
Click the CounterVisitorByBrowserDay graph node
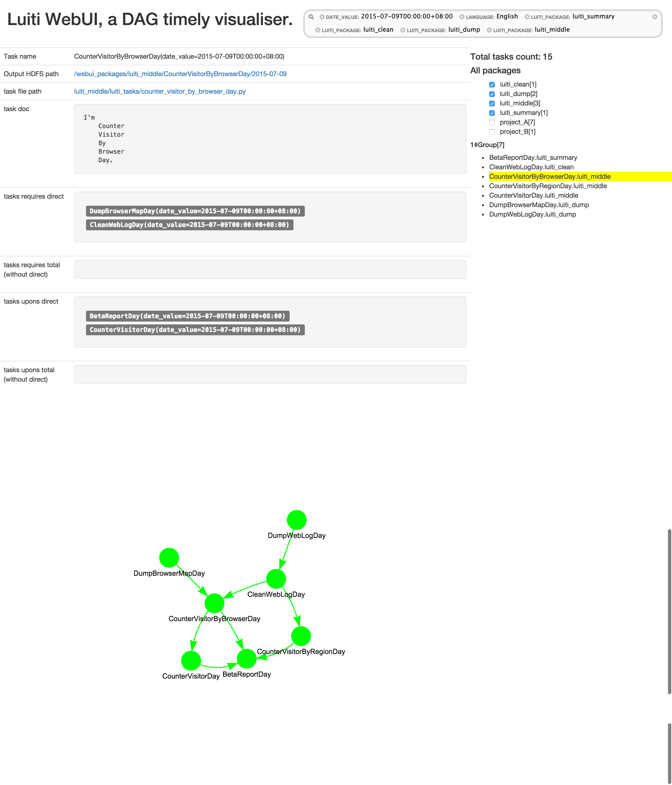pos(214,603)
